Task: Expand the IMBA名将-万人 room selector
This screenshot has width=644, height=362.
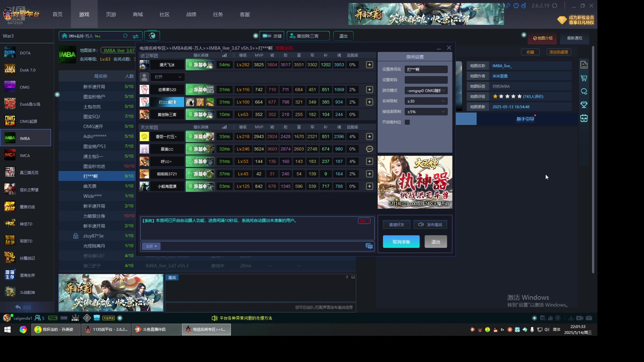Action: (100, 36)
